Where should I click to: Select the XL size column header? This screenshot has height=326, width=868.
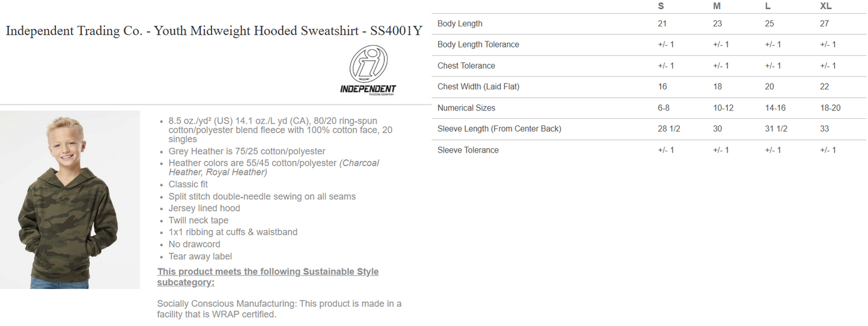click(x=826, y=6)
